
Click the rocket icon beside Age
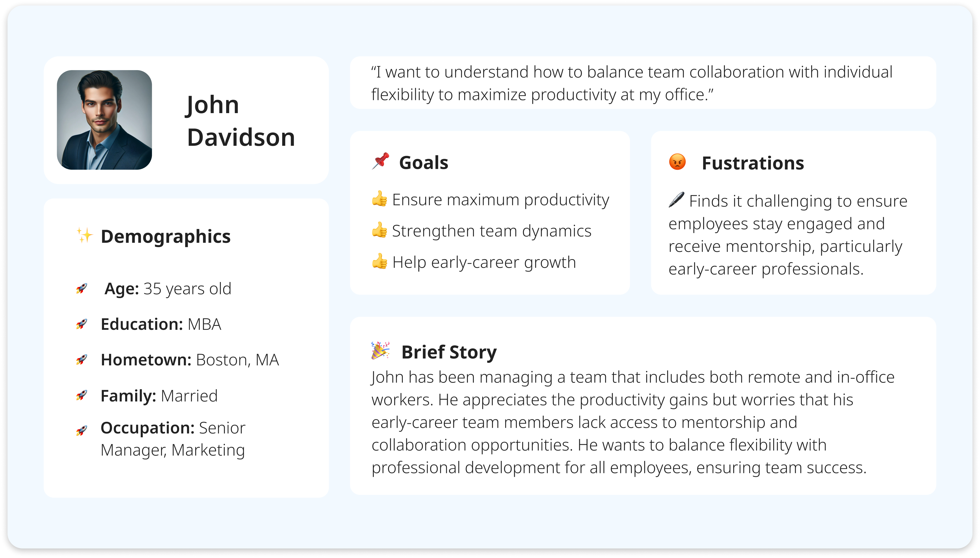[x=82, y=288]
